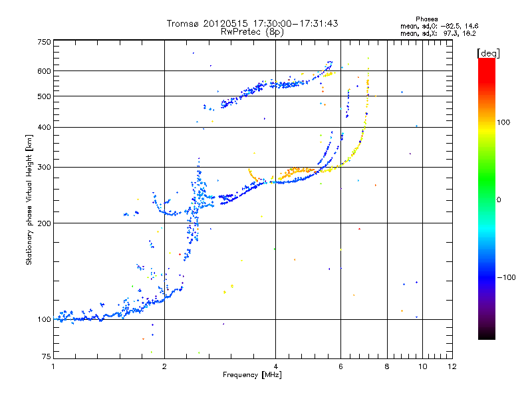Click the "75" height axis label
The image size is (532, 399).
[47, 356]
